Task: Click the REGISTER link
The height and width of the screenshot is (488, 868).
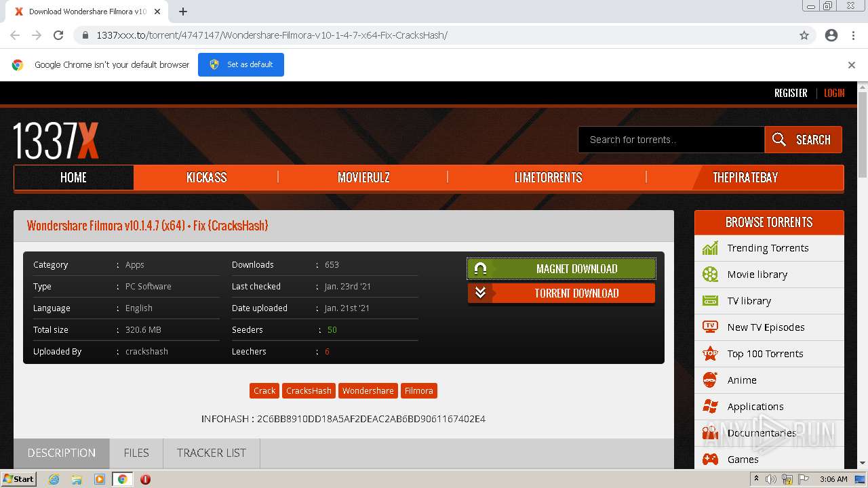Action: [791, 93]
